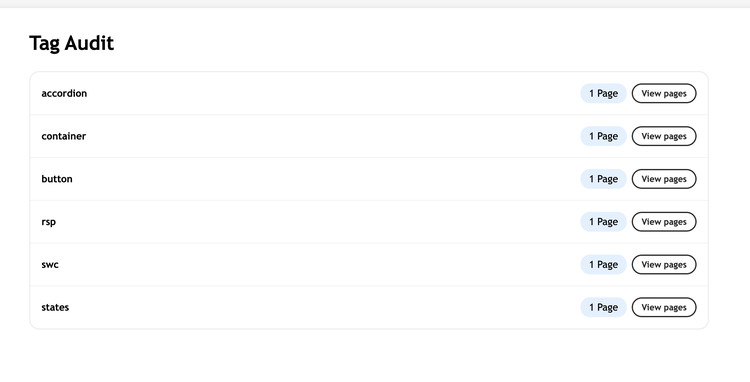750x382 pixels.
Task: Select the rsp row's 1 Page badge
Action: pos(604,222)
